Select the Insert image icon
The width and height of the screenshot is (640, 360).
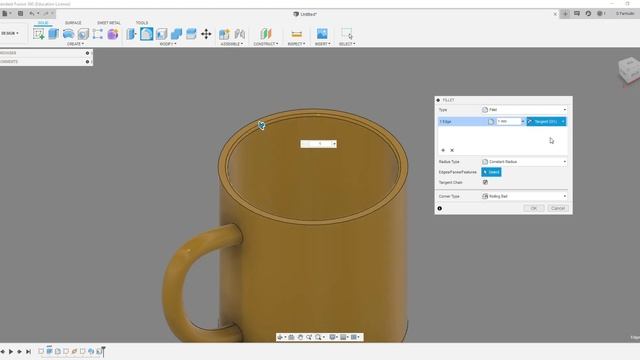pyautogui.click(x=322, y=34)
